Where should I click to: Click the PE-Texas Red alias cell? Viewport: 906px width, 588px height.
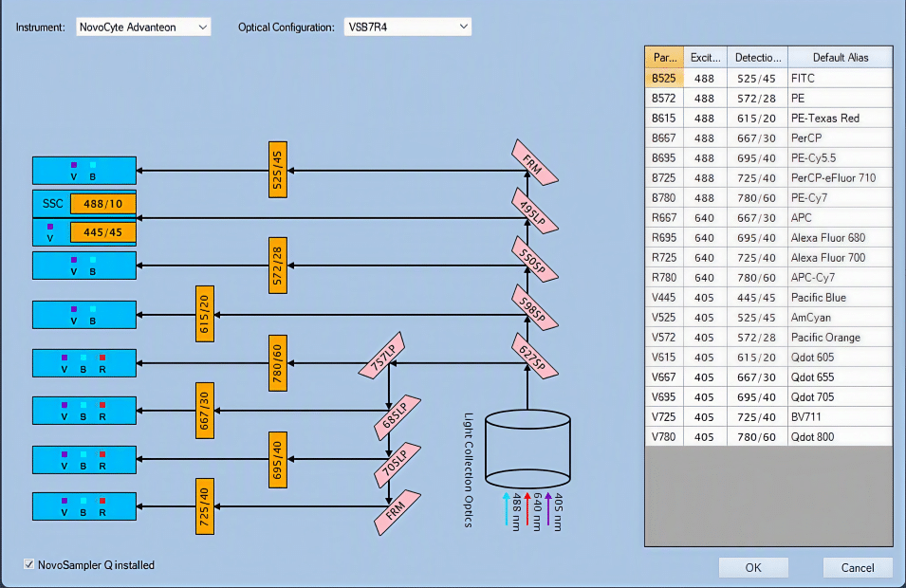click(841, 118)
